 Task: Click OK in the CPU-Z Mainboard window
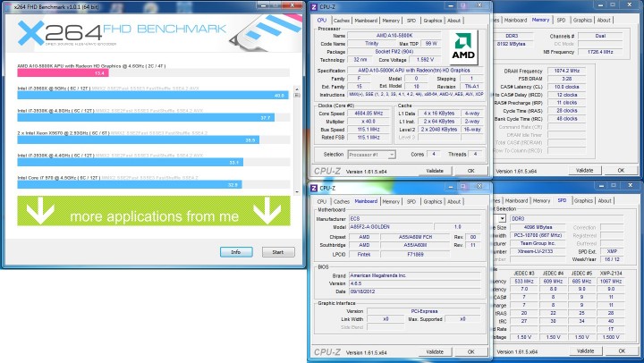pyautogui.click(x=471, y=351)
